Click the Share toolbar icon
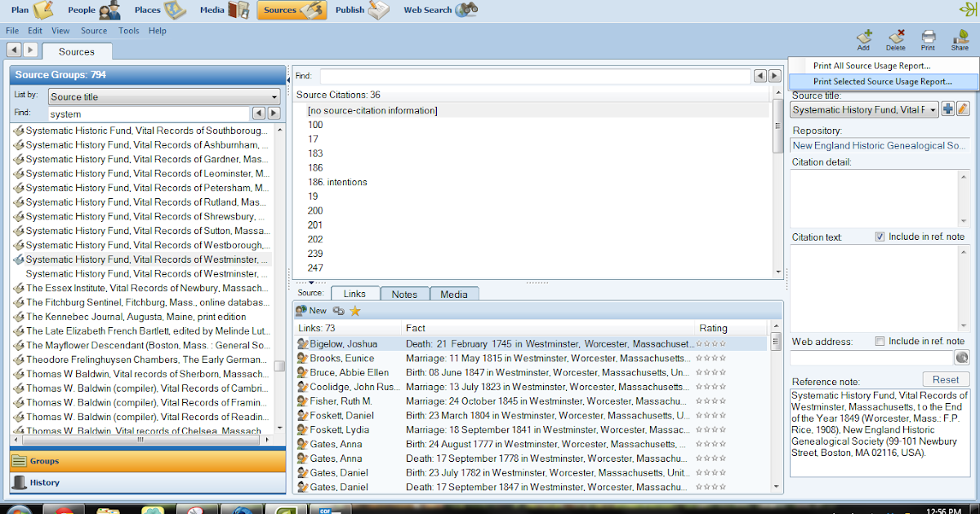 click(x=960, y=39)
